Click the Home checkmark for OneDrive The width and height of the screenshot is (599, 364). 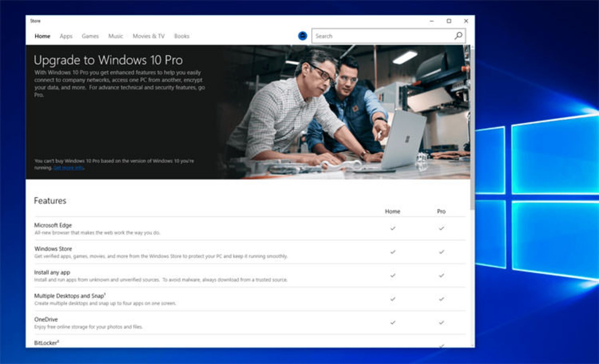[x=393, y=323]
